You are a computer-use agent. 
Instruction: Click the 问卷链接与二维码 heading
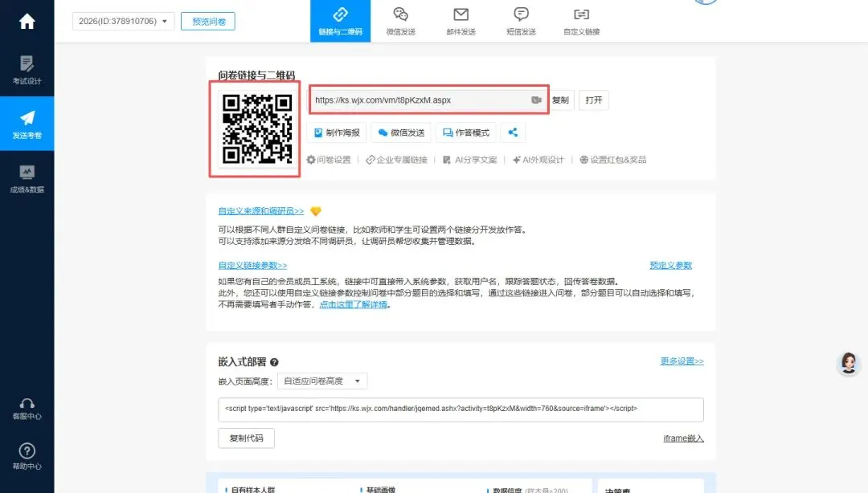pos(256,75)
